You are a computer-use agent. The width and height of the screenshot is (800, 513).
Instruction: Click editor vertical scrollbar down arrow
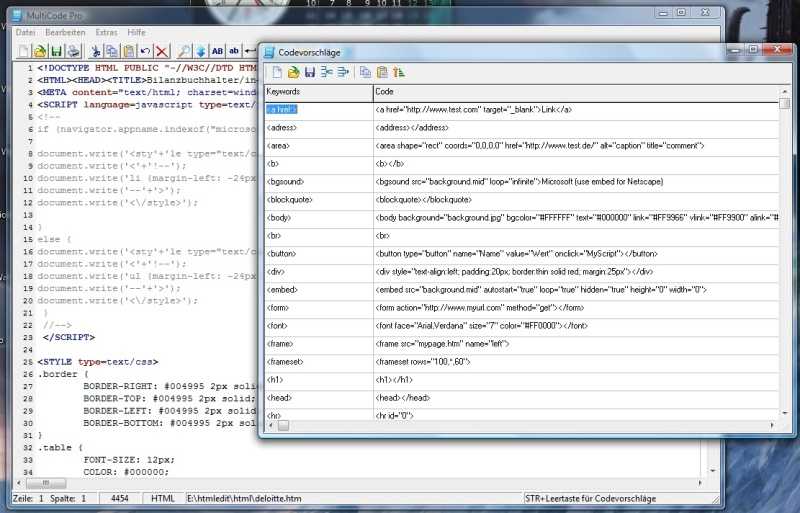click(x=712, y=471)
